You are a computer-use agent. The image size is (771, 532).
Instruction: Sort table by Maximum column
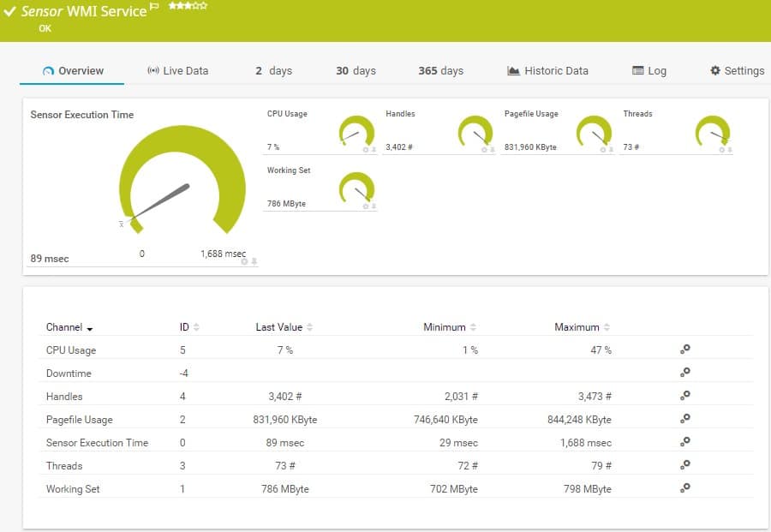tap(583, 327)
